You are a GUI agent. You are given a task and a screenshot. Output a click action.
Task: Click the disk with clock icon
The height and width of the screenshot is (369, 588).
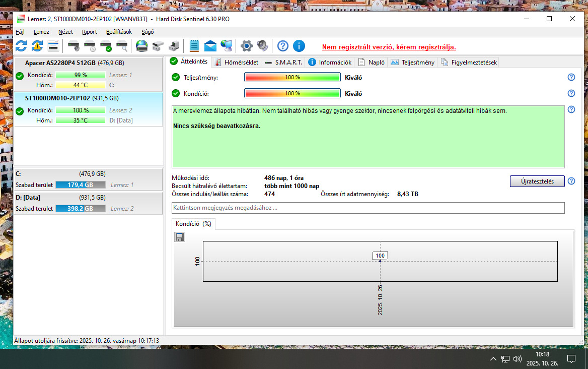90,46
